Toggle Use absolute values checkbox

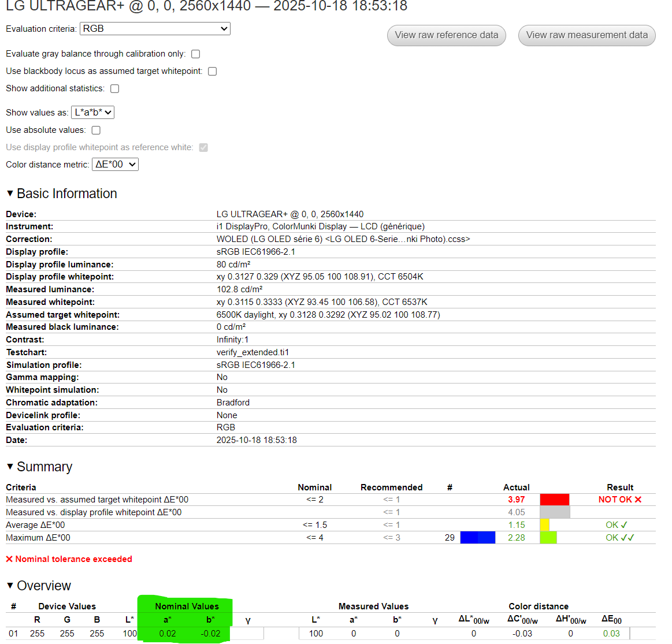(x=96, y=131)
